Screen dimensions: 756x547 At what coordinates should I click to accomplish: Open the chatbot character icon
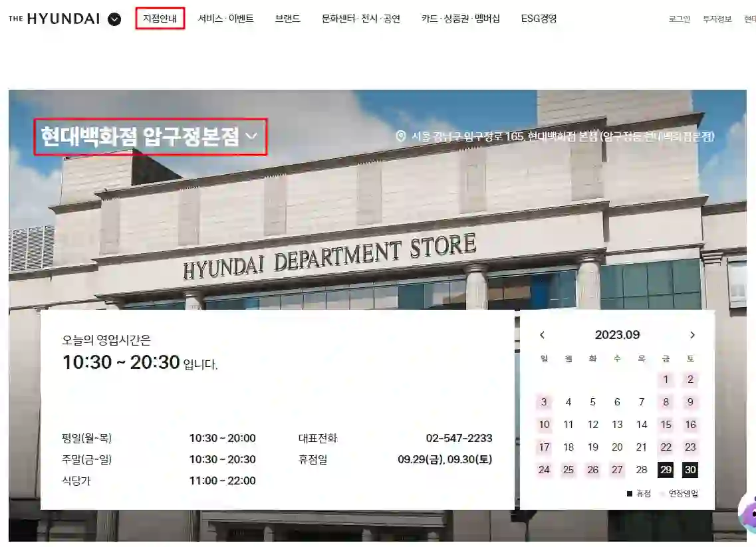[748, 514]
